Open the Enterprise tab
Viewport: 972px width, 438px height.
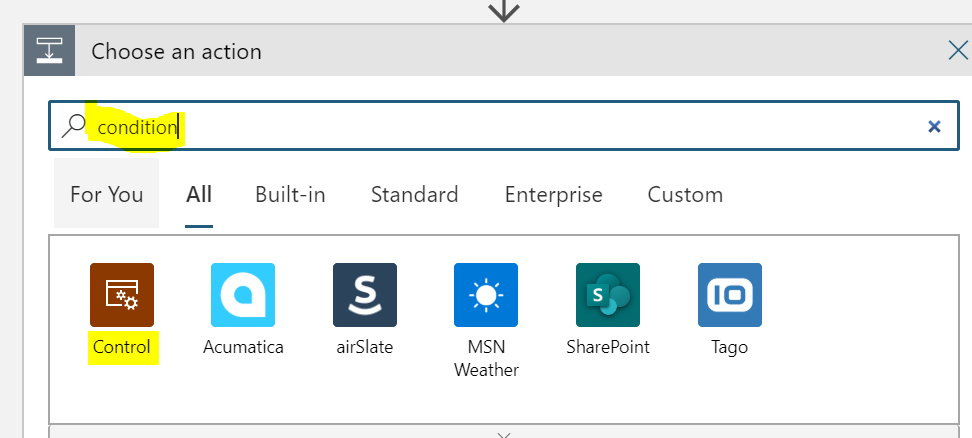tap(554, 194)
